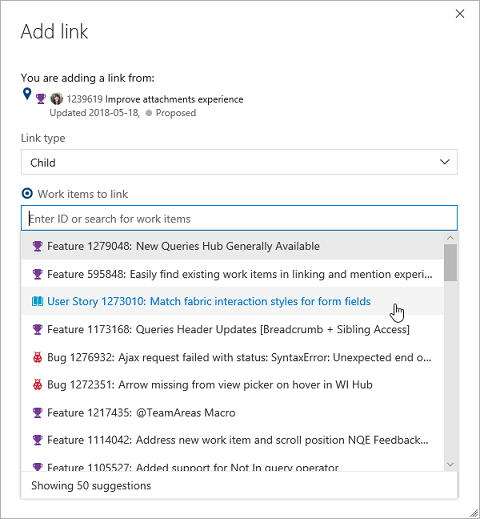This screenshot has width=480, height=519.
Task: Click scroll up arrow in suggestions list
Action: click(450, 238)
